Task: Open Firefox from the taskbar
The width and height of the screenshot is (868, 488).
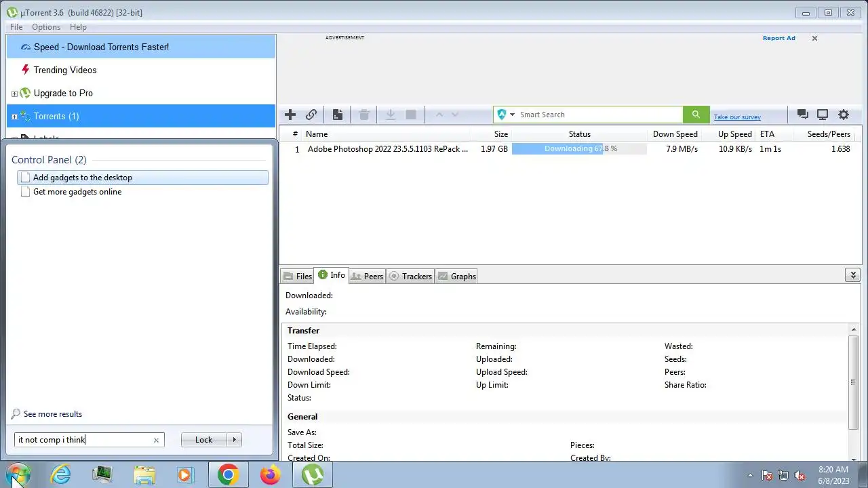Action: [x=270, y=474]
